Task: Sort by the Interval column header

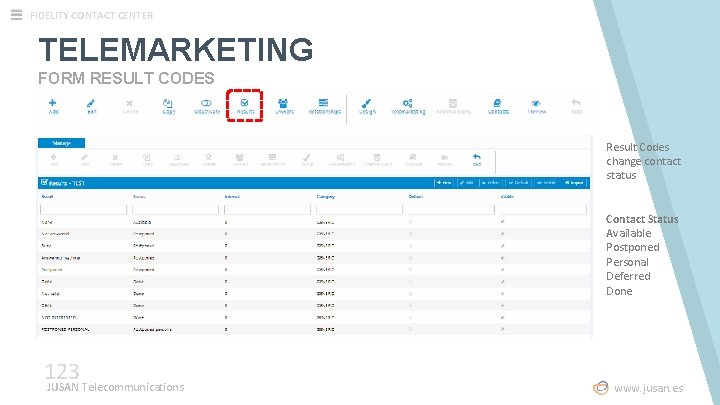Action: pos(232,197)
